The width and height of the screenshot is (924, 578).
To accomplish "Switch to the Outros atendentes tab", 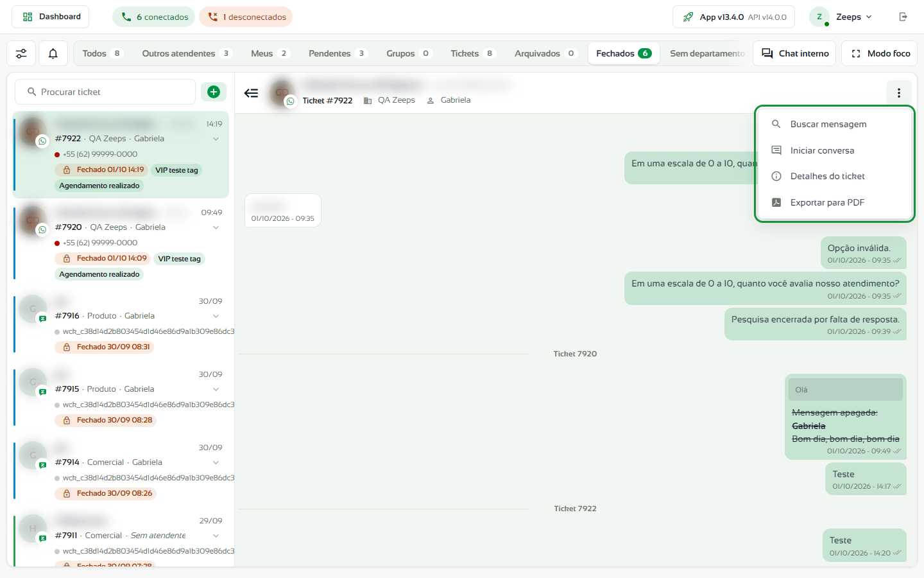I will click(186, 53).
